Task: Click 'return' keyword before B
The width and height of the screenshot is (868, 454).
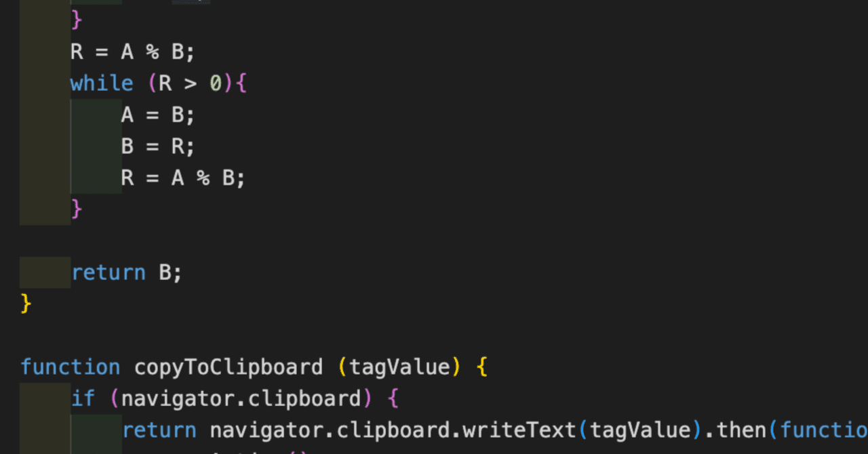Action: (x=108, y=272)
